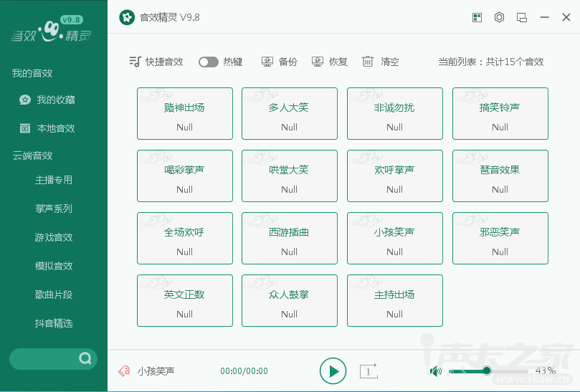Play the 全场欢呼 sound tile
The height and width of the screenshot is (392, 580).
pos(185,238)
